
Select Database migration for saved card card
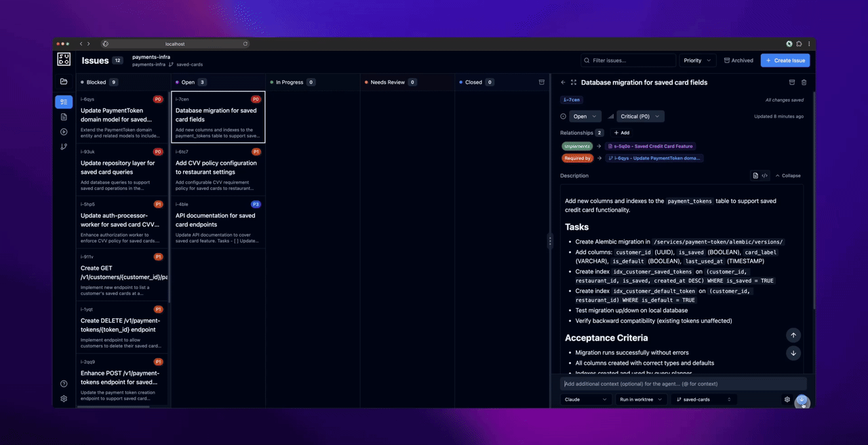tap(218, 117)
